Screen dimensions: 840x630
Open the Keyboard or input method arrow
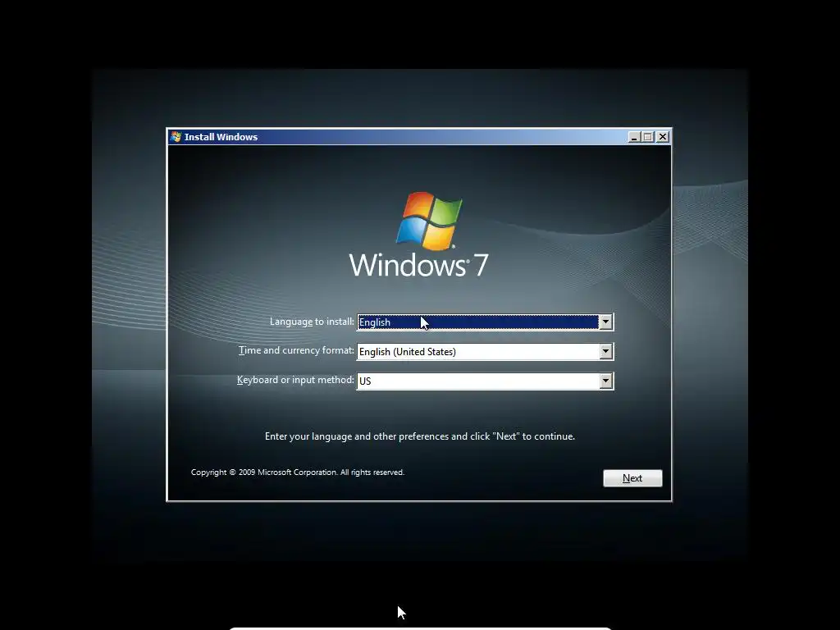tap(605, 381)
